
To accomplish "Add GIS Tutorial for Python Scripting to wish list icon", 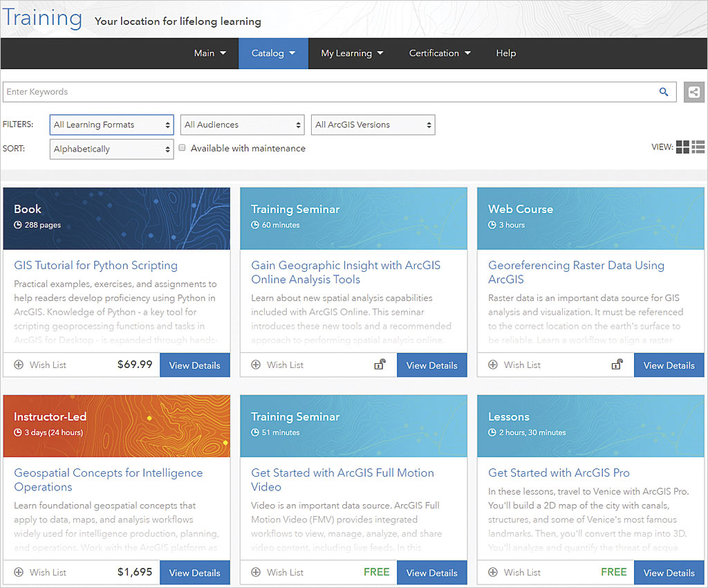I will point(19,365).
